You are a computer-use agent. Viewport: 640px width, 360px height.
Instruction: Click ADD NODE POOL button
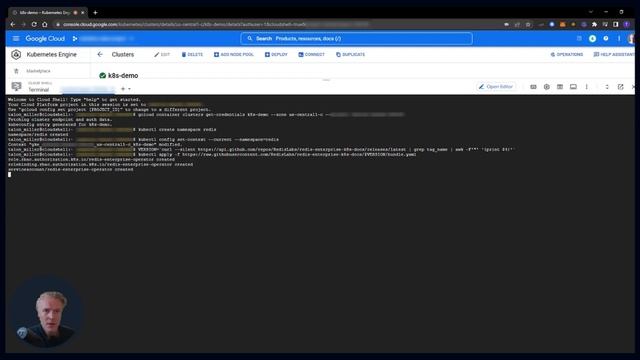point(234,54)
